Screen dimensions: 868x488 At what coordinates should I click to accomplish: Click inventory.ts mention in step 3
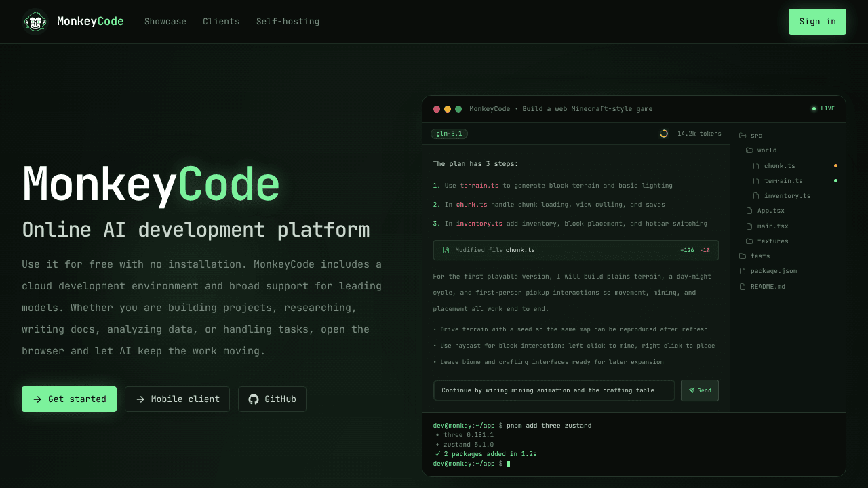point(479,224)
